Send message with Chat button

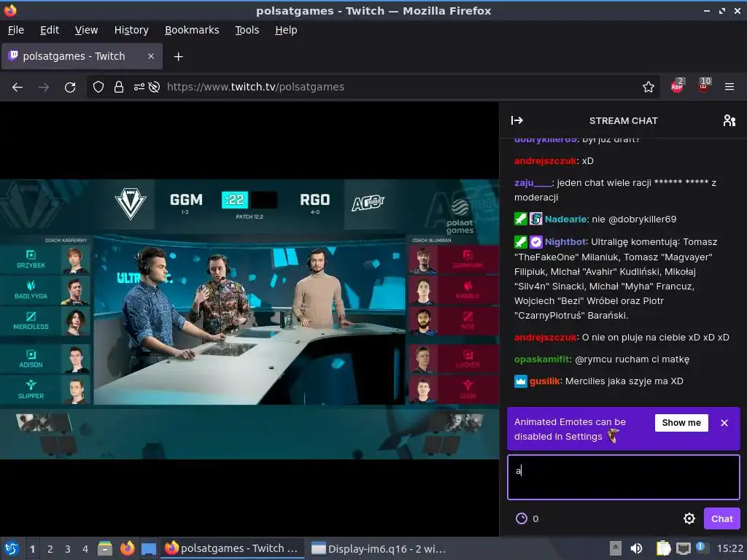pyautogui.click(x=721, y=518)
